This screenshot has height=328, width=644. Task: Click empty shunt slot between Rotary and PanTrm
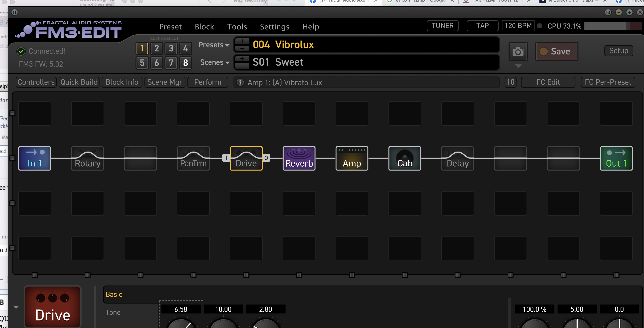tap(140, 158)
